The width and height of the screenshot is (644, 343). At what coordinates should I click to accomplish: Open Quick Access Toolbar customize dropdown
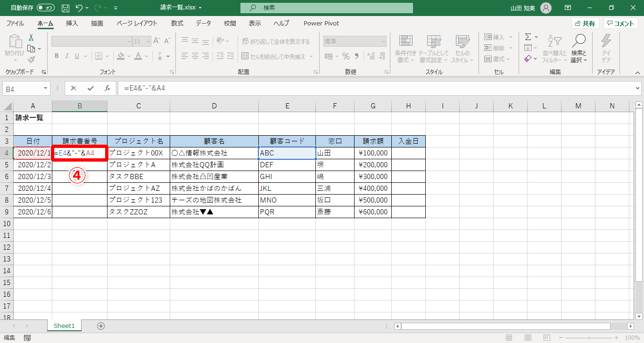116,8
